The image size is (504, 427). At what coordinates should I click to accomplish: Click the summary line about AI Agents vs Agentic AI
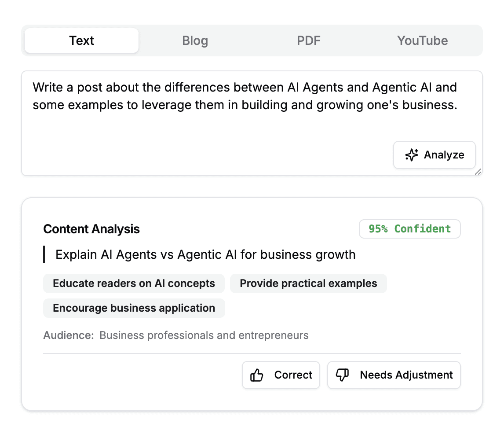(205, 254)
